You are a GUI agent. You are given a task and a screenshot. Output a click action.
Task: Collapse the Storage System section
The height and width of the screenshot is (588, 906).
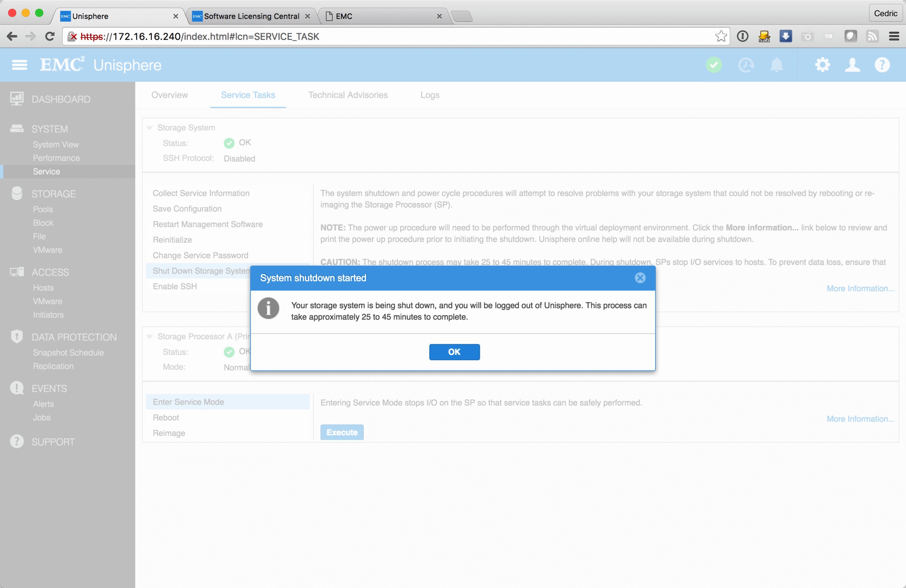click(x=150, y=128)
